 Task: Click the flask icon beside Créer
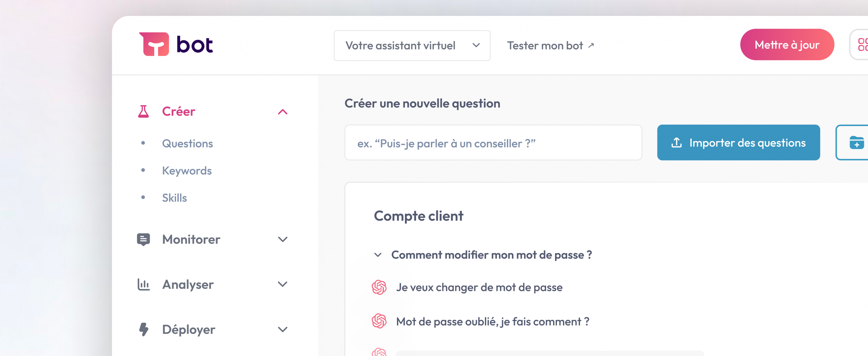coord(143,111)
